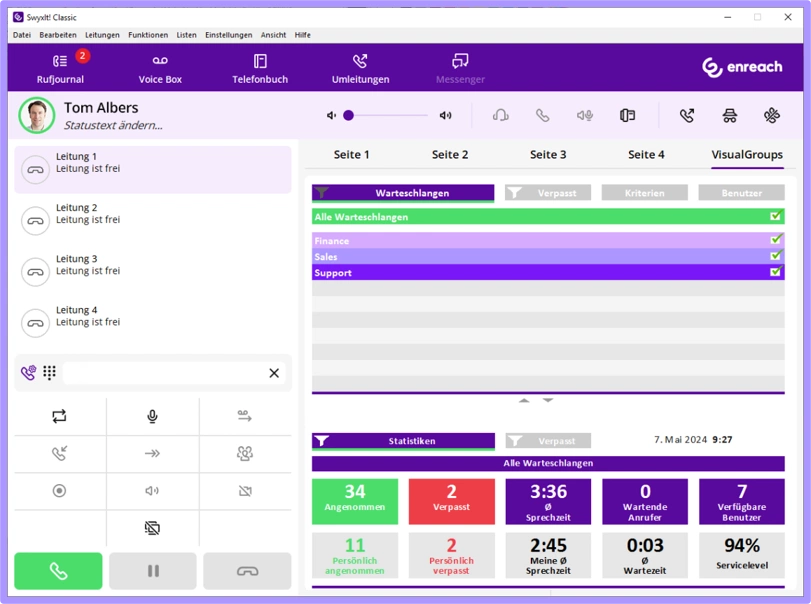Uncheck the Finance queue checkbox
The image size is (811, 604).
pos(775,240)
